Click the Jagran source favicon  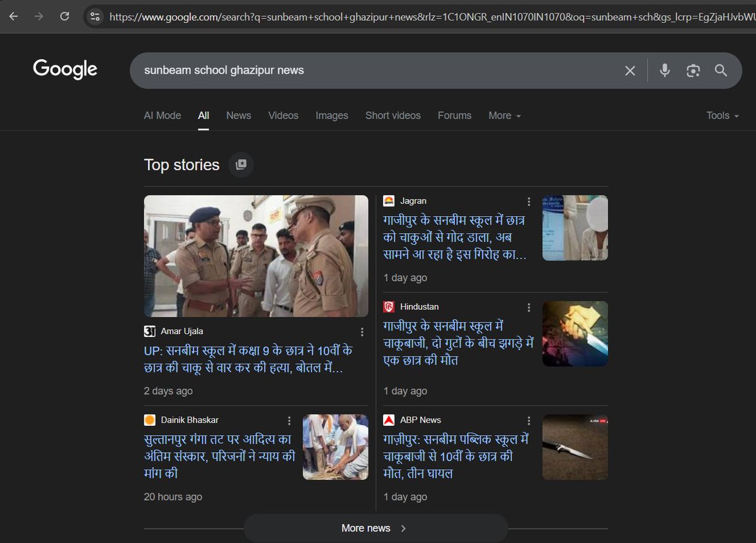coord(389,201)
